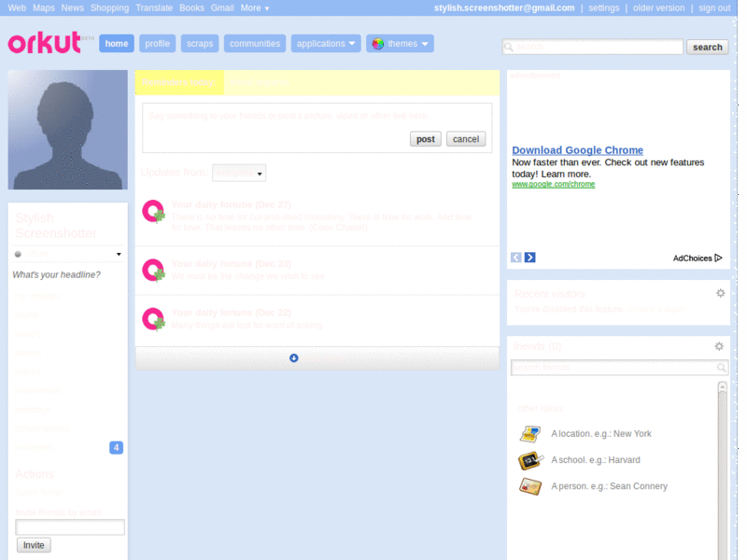Open the profile tab

(x=157, y=43)
